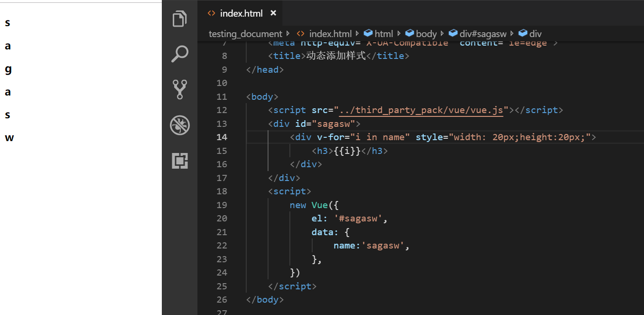Click the HTML file icon on index.html tab

click(212, 13)
